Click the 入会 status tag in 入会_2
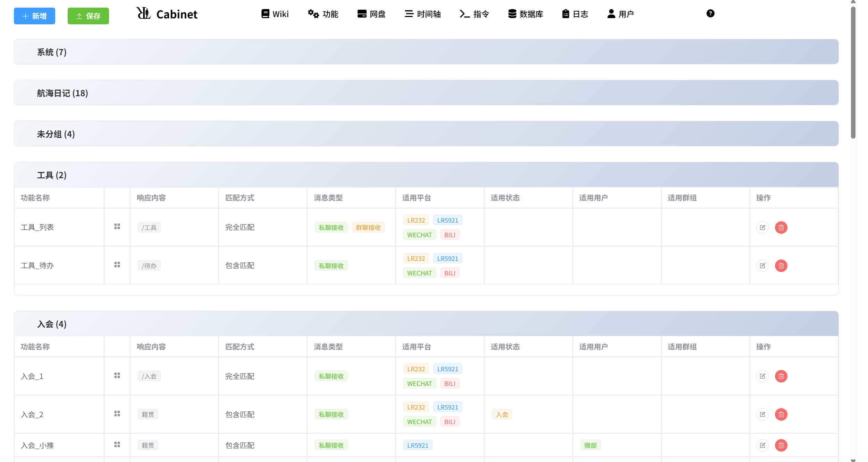868x462 pixels. tap(502, 414)
